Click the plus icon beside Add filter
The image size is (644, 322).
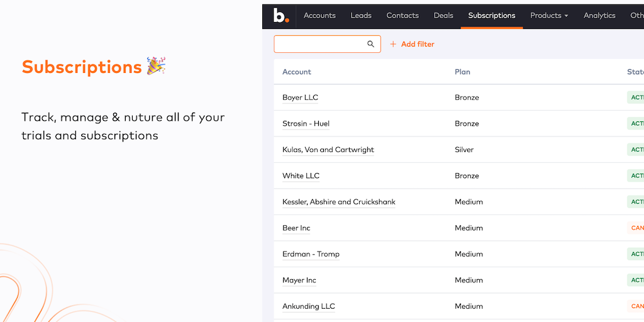393,44
